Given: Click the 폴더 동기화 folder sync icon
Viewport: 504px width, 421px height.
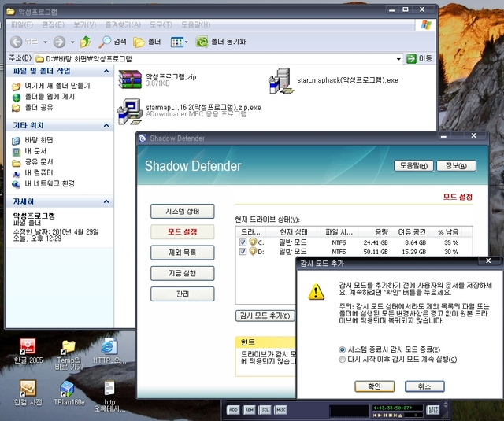Looking at the screenshot, I should pyautogui.click(x=202, y=42).
